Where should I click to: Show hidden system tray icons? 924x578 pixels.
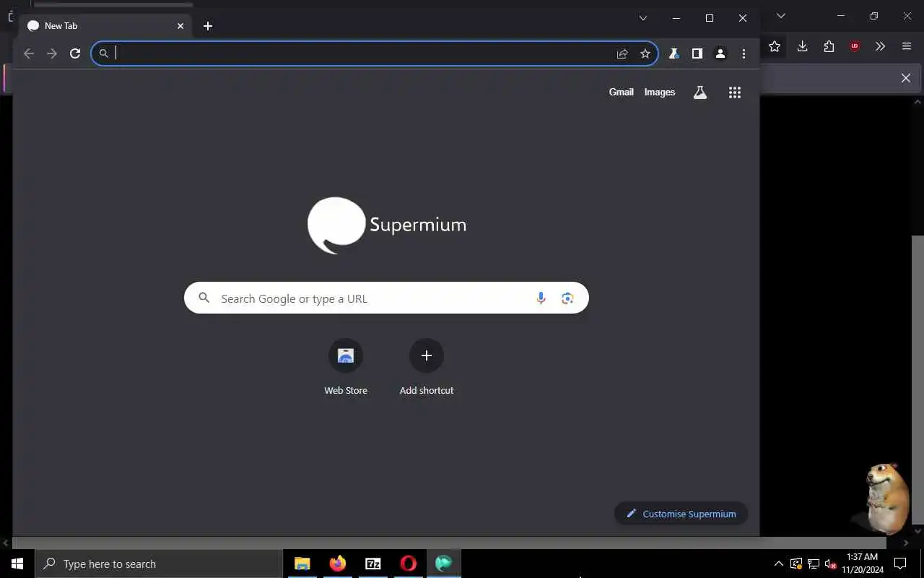(779, 564)
